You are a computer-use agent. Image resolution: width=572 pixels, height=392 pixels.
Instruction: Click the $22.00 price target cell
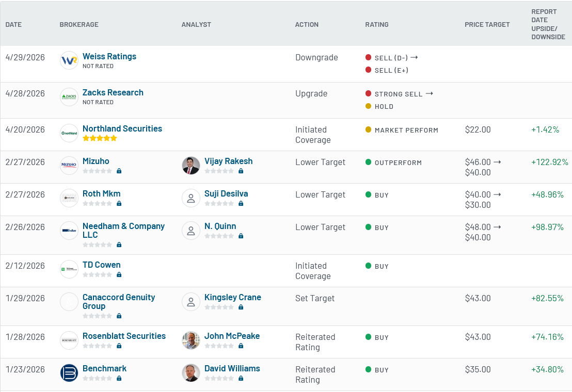pos(478,129)
